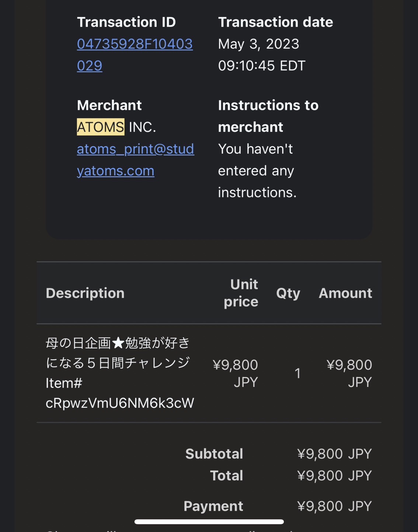Screen dimensions: 418x532
Task: Tap the Transaction ID heading
Action: tap(126, 22)
